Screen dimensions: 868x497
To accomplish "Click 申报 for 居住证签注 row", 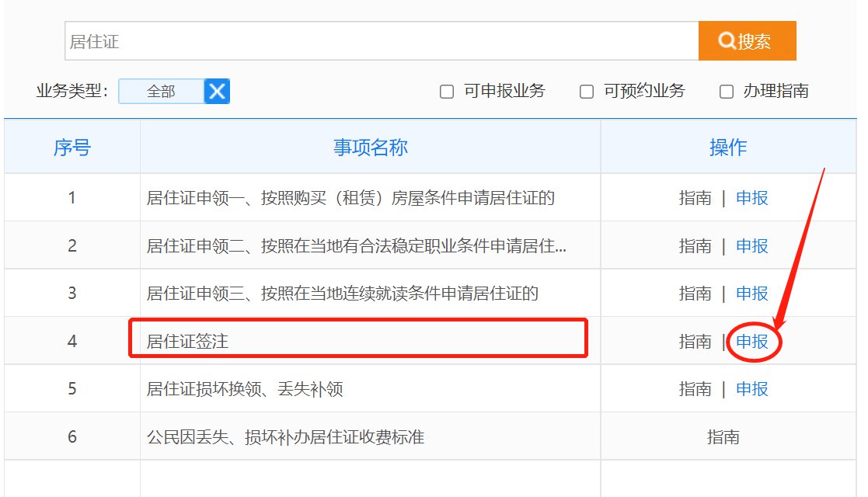I will coord(752,342).
